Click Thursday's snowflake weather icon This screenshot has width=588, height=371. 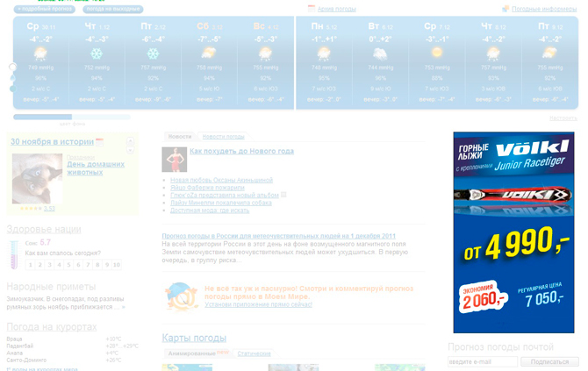click(x=97, y=54)
